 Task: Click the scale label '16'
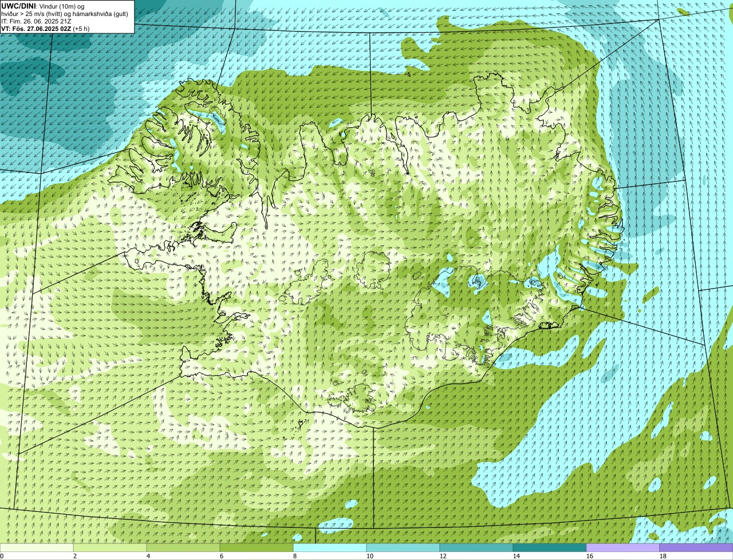[x=590, y=556]
